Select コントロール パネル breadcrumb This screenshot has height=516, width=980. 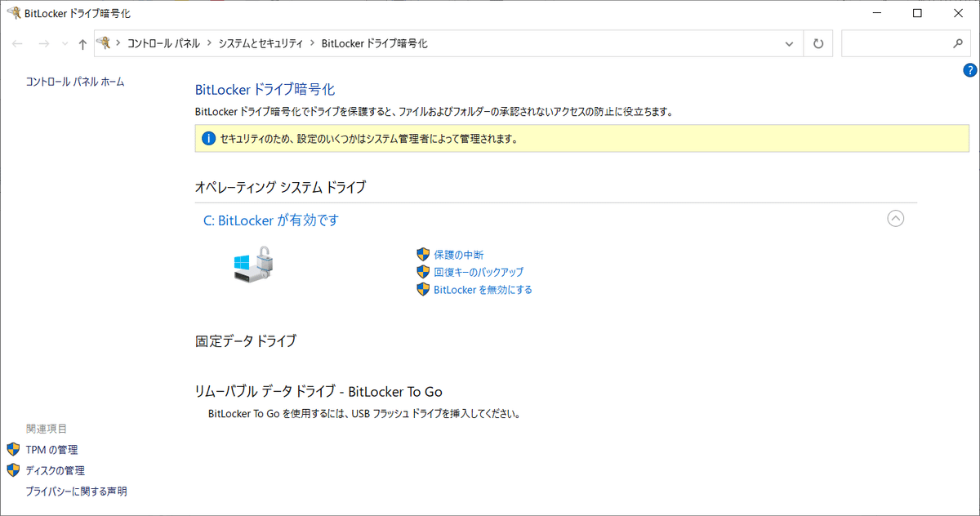[163, 44]
